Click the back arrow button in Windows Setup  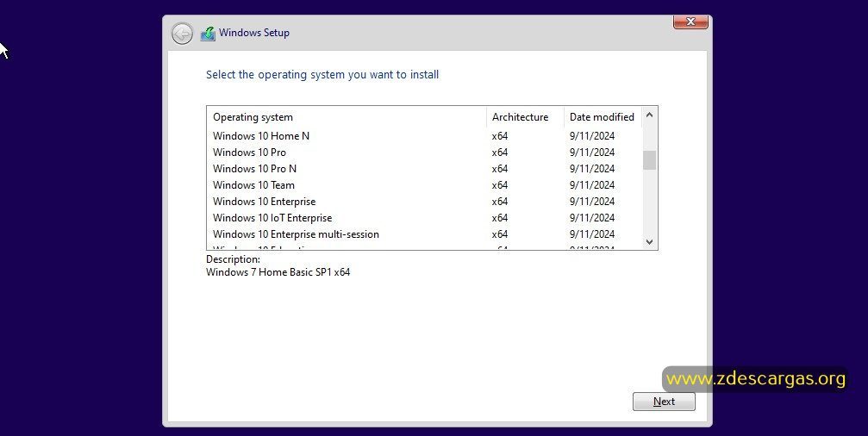182,34
